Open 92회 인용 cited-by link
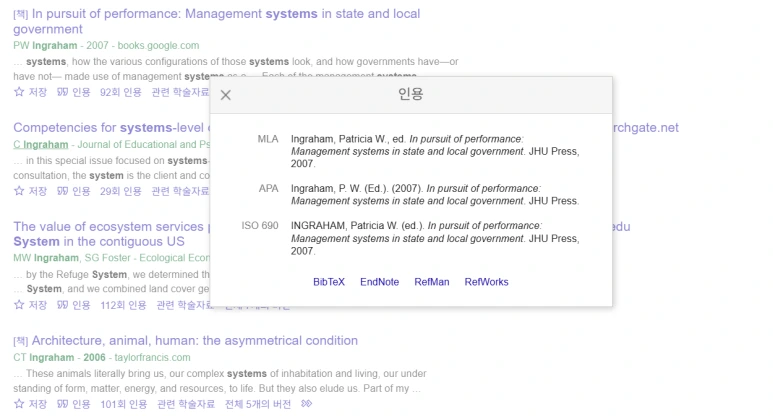Image resolution: width=773 pixels, height=416 pixels. click(x=121, y=92)
